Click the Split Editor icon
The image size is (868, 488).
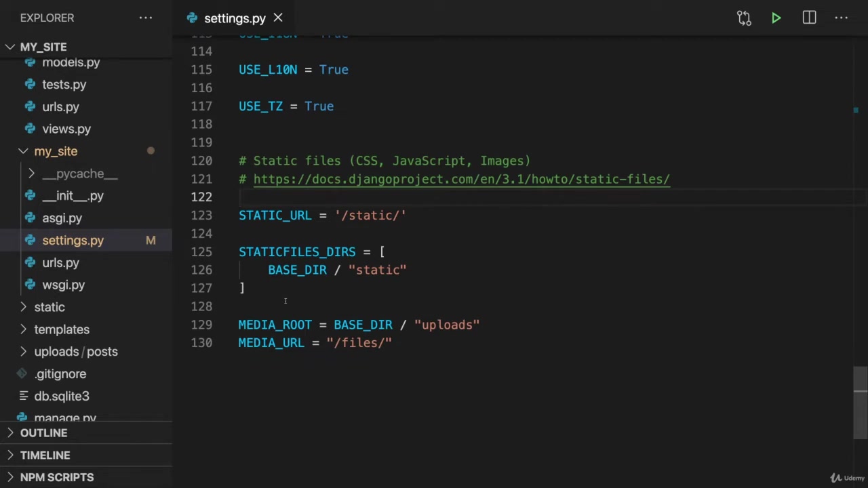pyautogui.click(x=809, y=18)
